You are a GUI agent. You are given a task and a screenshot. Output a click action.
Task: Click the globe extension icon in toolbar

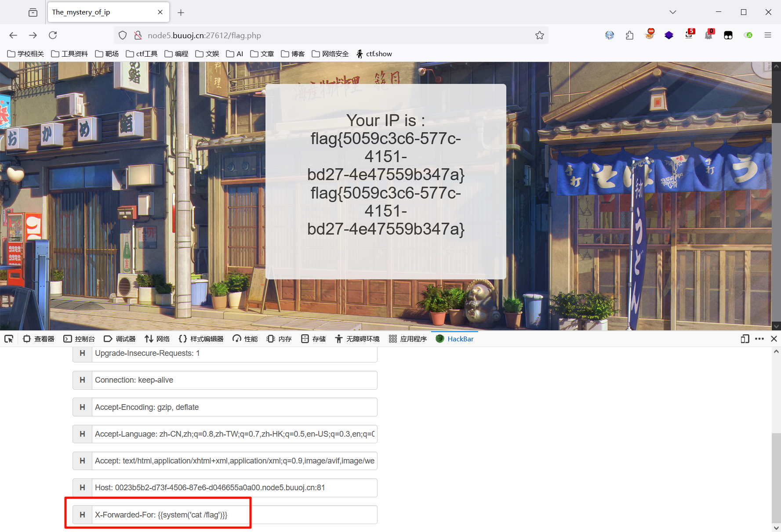pyautogui.click(x=610, y=35)
